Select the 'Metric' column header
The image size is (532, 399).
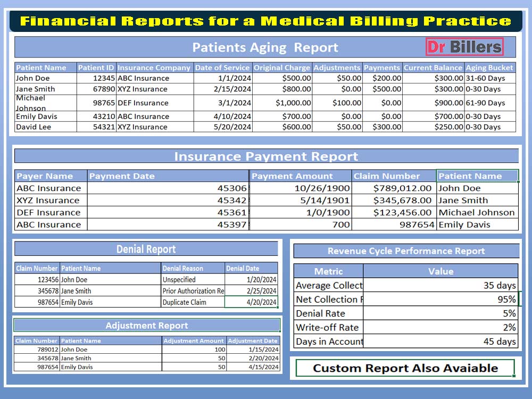click(x=328, y=271)
